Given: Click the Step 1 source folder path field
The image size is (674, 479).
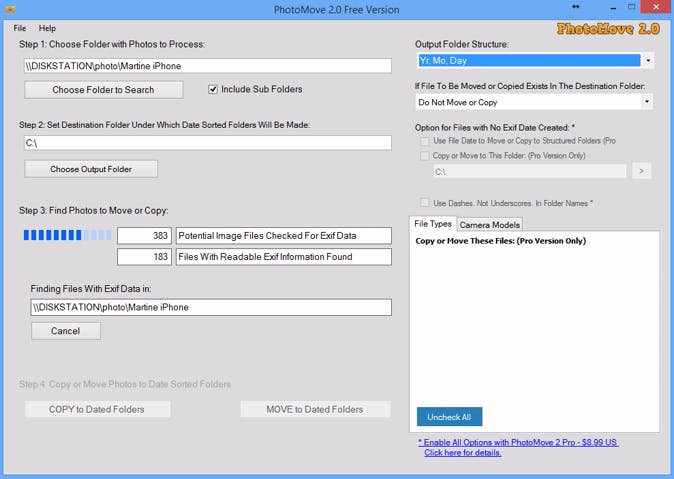Looking at the screenshot, I should (x=208, y=66).
